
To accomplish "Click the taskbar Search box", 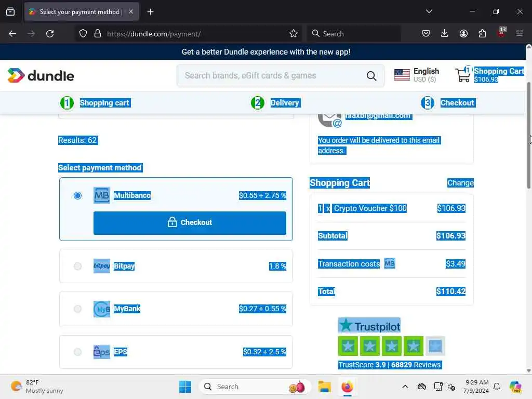I will tap(255, 387).
